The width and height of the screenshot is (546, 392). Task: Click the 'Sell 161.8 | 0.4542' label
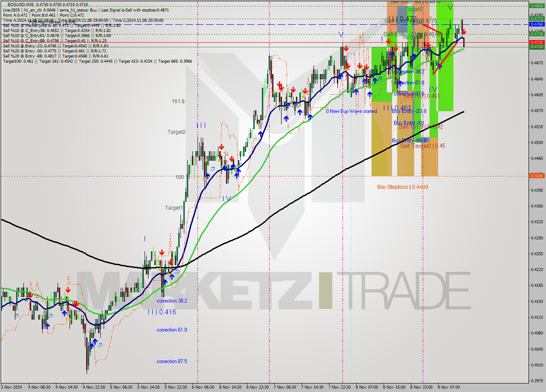point(421,127)
